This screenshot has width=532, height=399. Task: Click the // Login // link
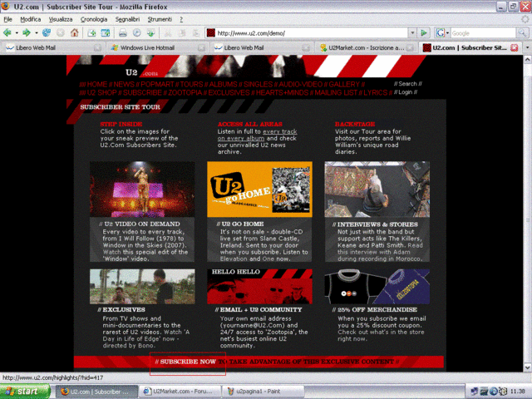(406, 92)
